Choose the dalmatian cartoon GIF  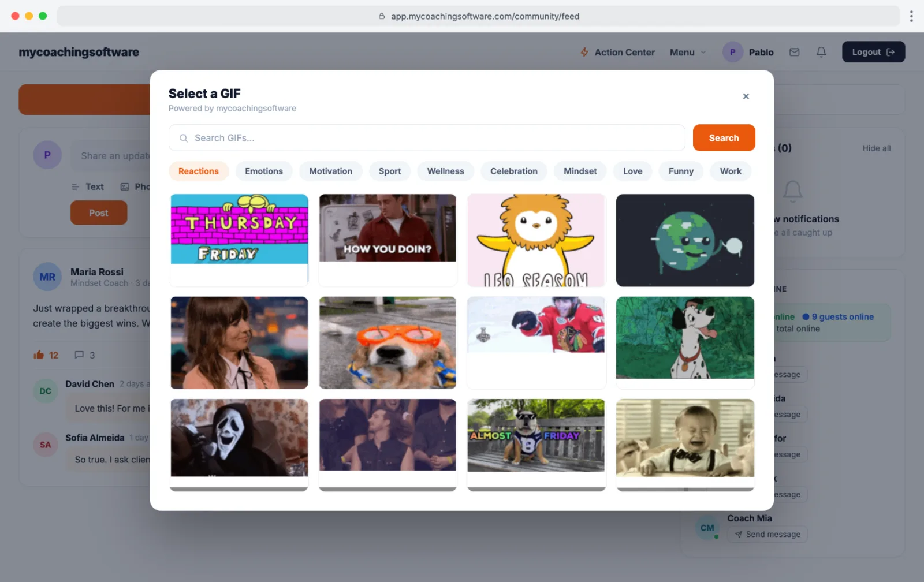coord(685,343)
